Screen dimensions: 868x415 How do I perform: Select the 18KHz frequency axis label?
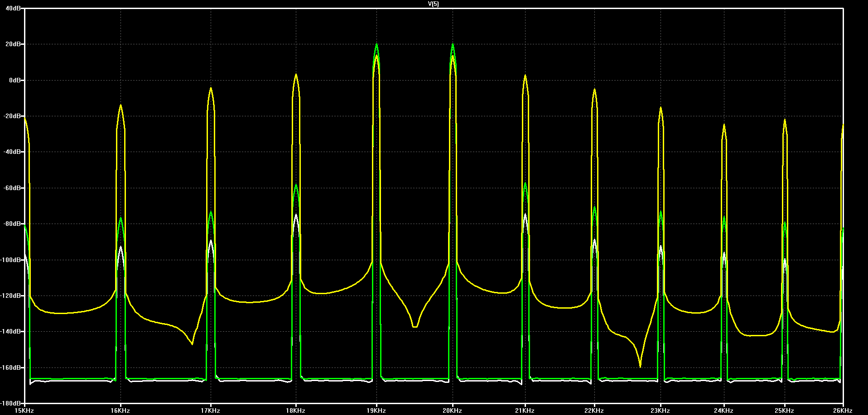[x=295, y=410]
